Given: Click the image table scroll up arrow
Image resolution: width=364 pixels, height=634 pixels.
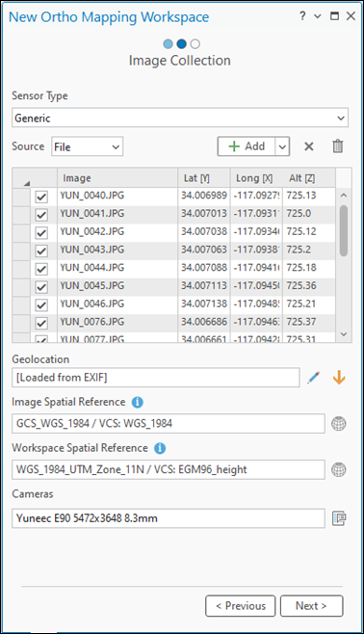Looking at the screenshot, I should pyautogui.click(x=344, y=196).
